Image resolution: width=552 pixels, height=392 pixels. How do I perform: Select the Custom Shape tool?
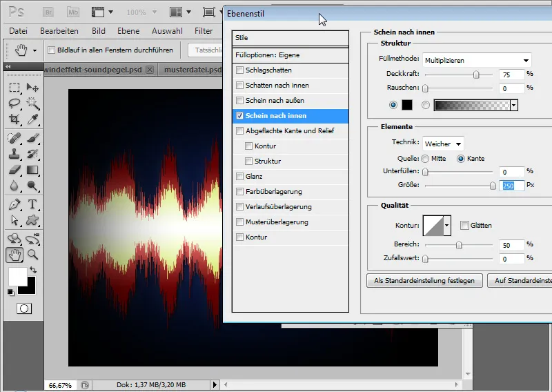tap(32, 220)
